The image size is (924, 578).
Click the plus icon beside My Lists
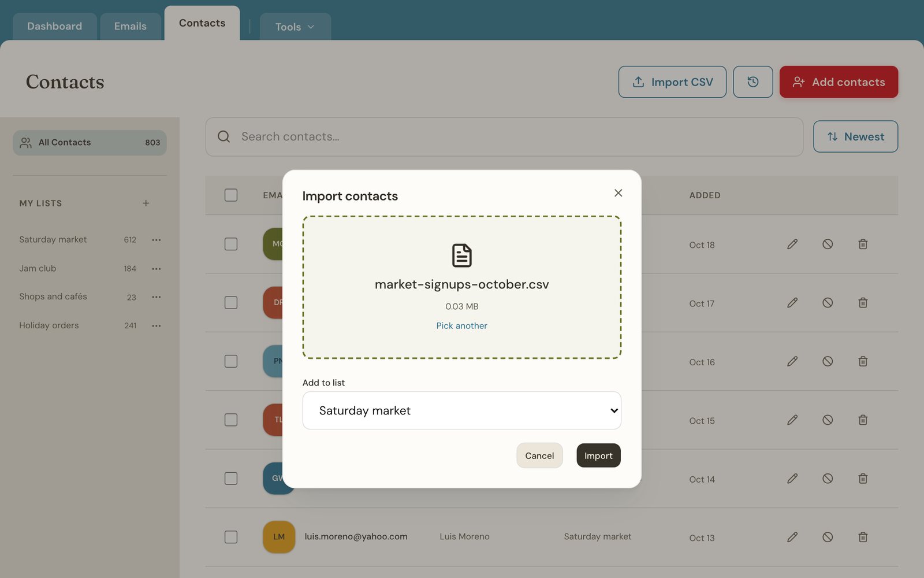click(x=146, y=203)
